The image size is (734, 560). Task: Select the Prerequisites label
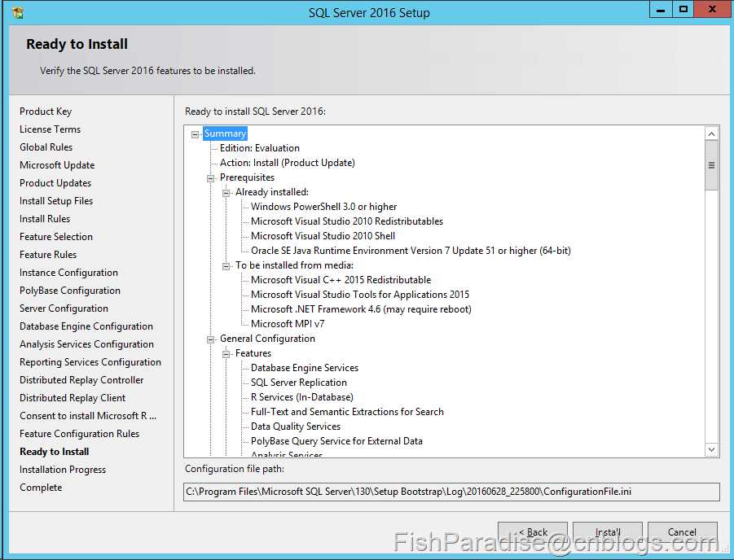click(247, 177)
